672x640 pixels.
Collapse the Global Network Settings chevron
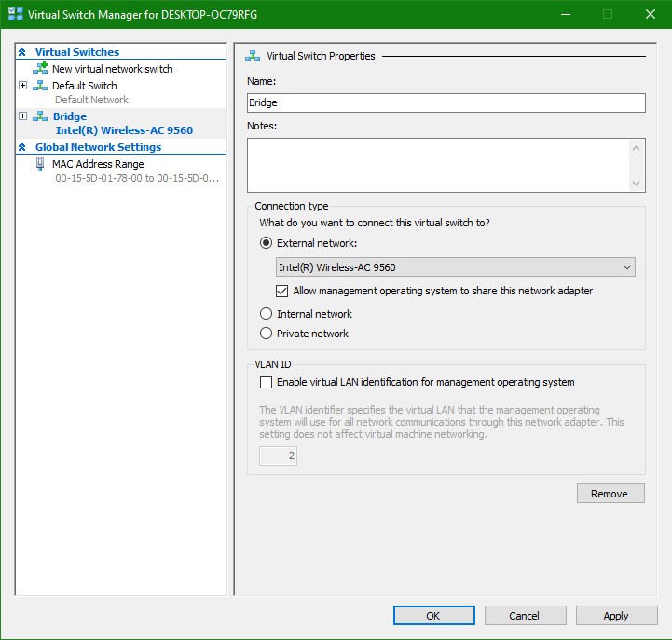click(24, 147)
